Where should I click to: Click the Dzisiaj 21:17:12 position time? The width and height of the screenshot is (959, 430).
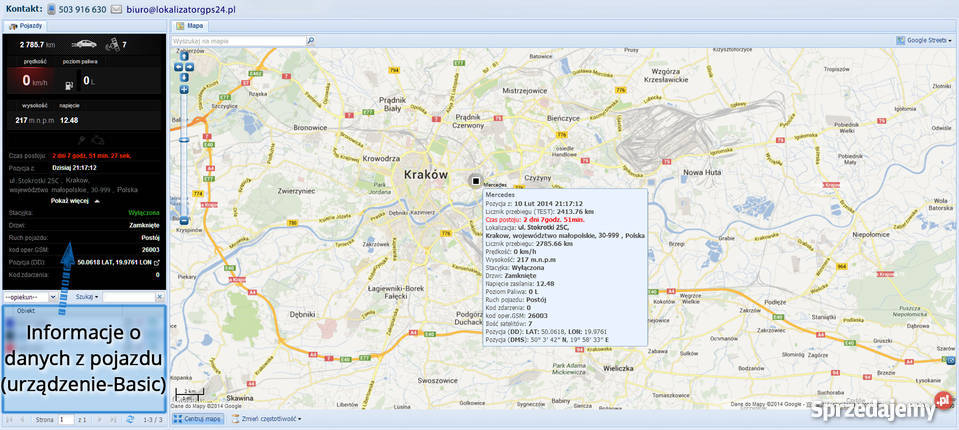click(74, 167)
